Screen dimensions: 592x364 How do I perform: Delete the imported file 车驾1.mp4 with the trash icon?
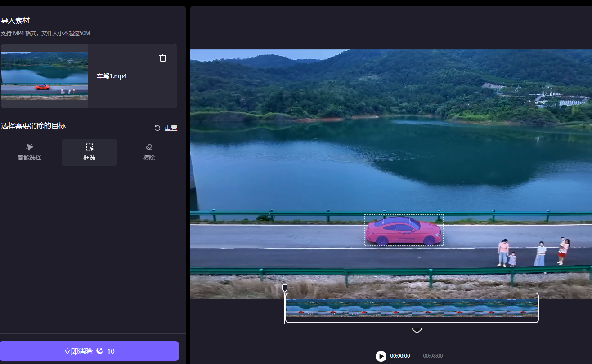coord(163,58)
